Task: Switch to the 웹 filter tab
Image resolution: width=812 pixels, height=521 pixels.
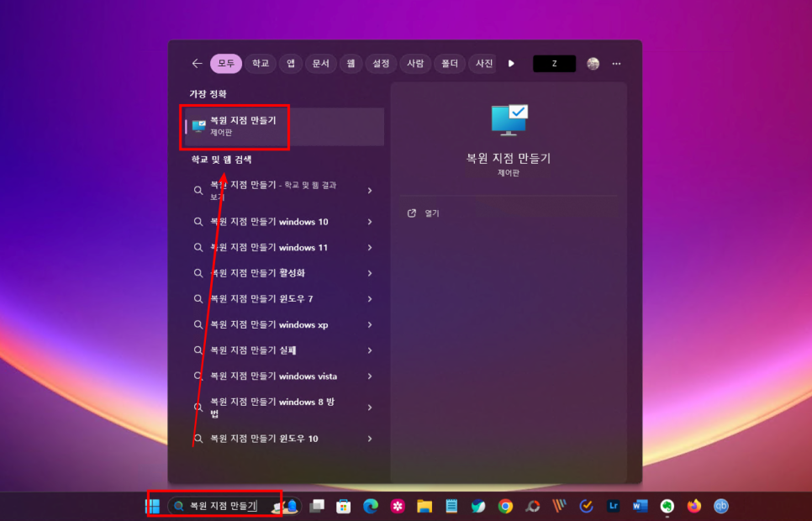Action: pyautogui.click(x=351, y=64)
